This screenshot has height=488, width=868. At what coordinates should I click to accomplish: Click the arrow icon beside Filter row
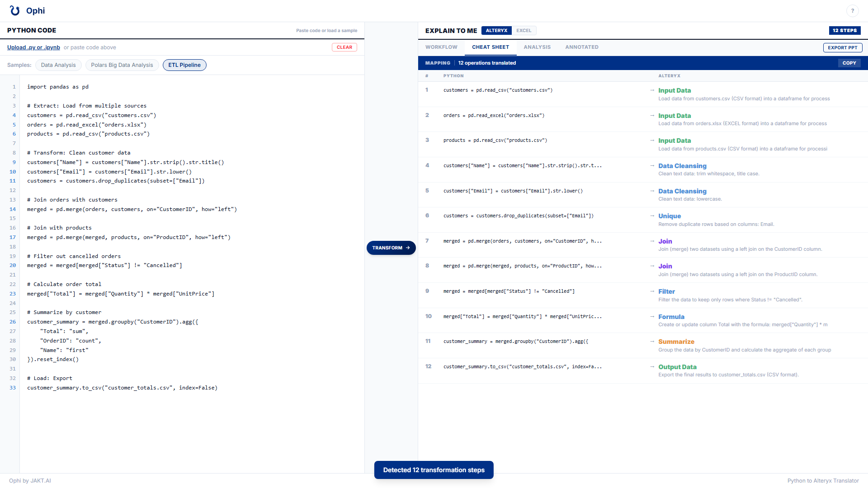pyautogui.click(x=652, y=291)
